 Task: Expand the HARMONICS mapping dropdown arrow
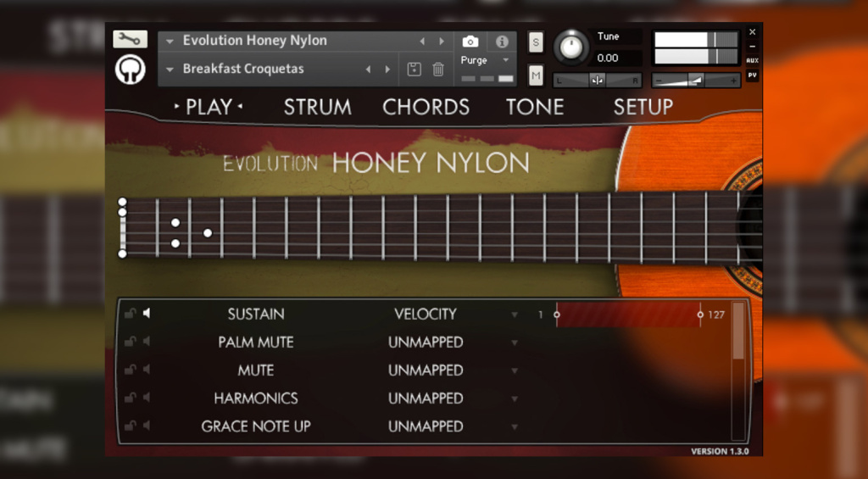(x=515, y=398)
